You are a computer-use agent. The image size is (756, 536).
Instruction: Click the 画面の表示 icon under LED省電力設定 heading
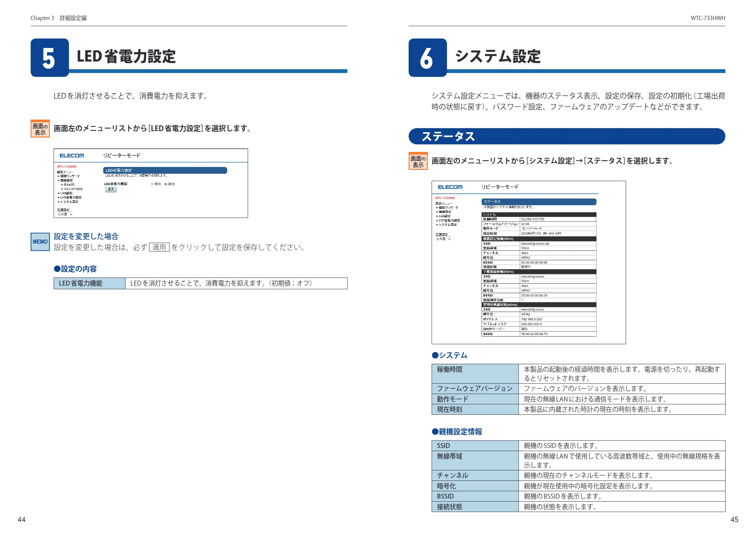[40, 129]
